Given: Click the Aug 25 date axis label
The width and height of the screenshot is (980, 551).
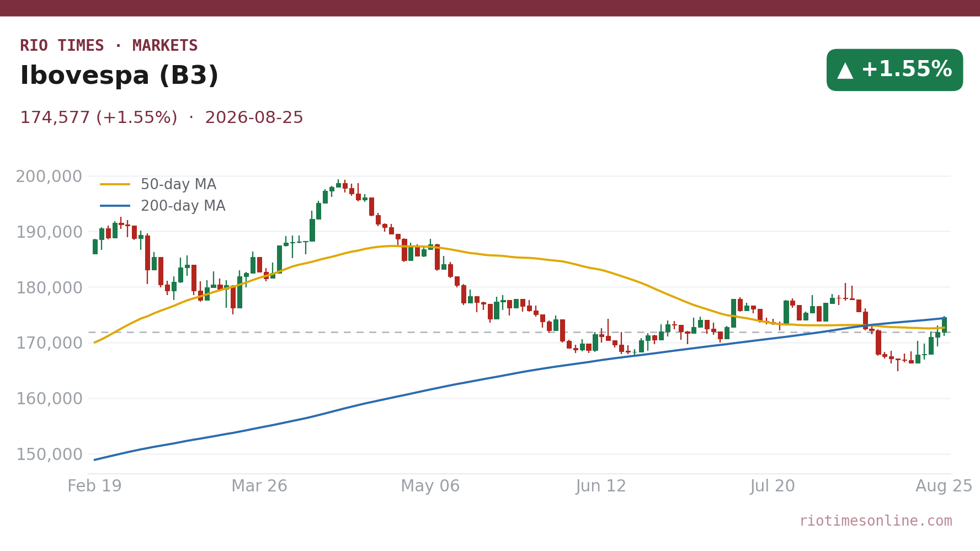Looking at the screenshot, I should (944, 486).
